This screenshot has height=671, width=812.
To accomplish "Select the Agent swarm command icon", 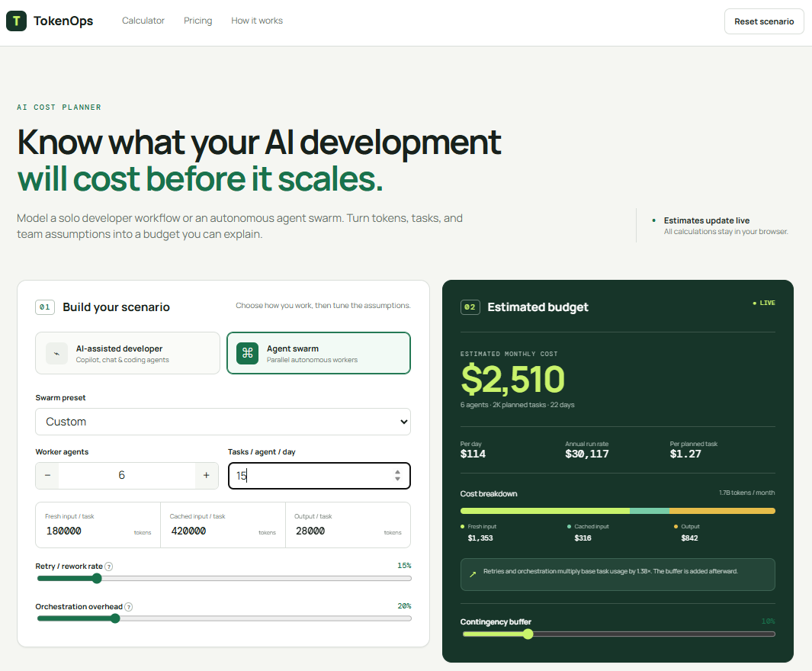I will point(248,353).
